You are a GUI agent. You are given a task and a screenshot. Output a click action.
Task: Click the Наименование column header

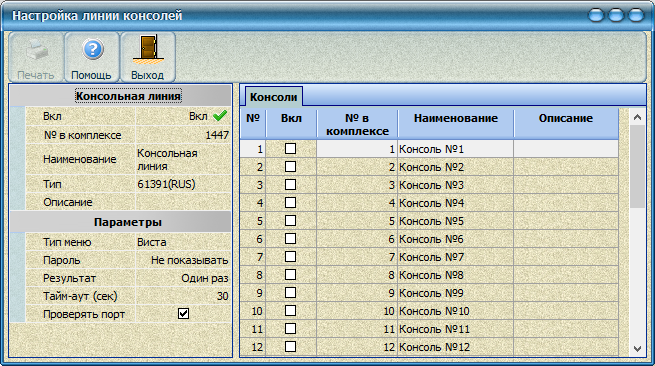click(456, 123)
